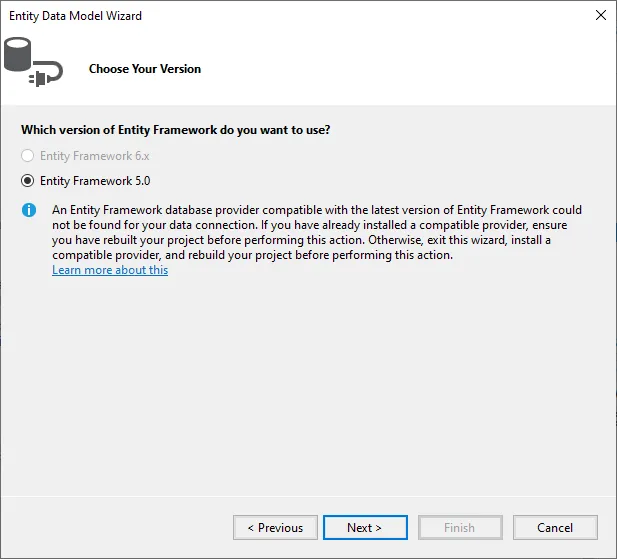Click the 'Which version of Entity Framework' question

(x=175, y=130)
